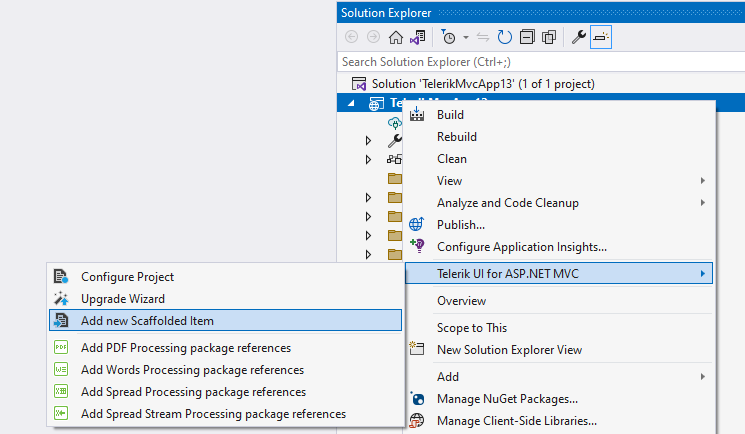Screen dimensions: 745x434
Task: Click the Configure Project icon
Action: coord(61,277)
